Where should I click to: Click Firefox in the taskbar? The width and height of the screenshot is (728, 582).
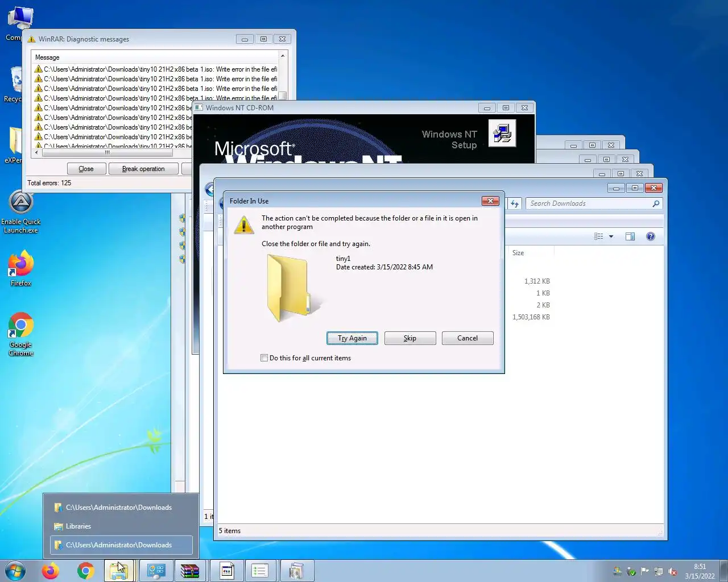(x=51, y=571)
